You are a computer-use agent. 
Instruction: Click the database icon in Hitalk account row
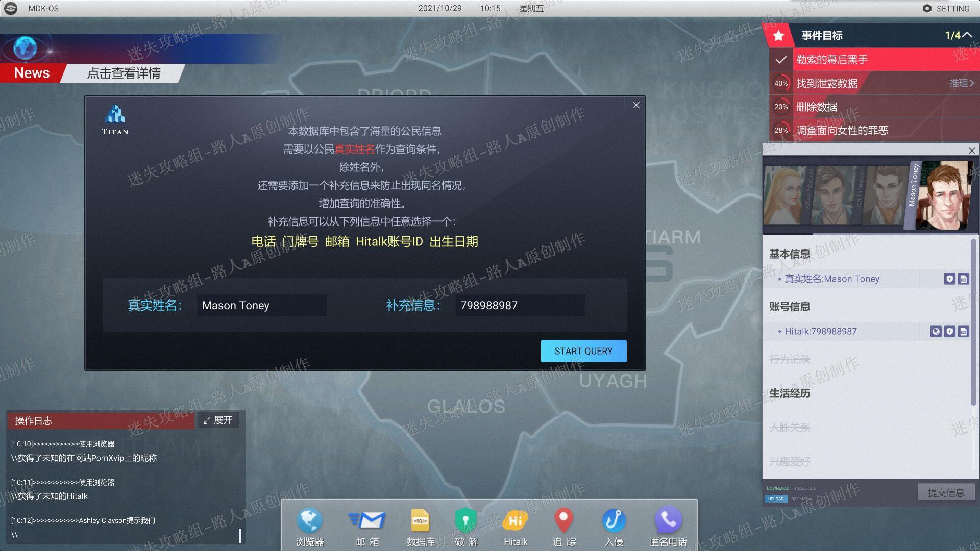pyautogui.click(x=963, y=332)
